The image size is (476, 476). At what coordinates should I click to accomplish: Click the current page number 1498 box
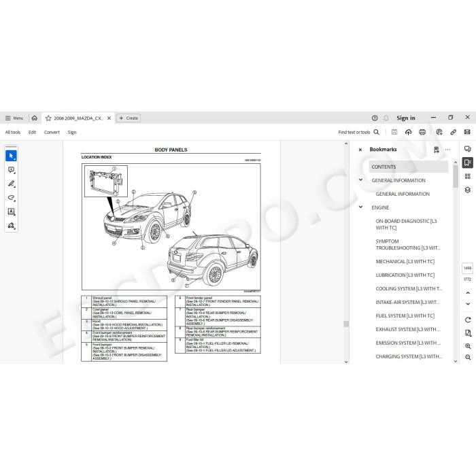coord(468,268)
